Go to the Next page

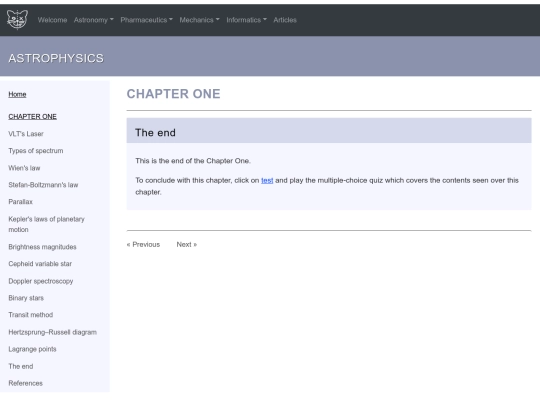point(187,245)
